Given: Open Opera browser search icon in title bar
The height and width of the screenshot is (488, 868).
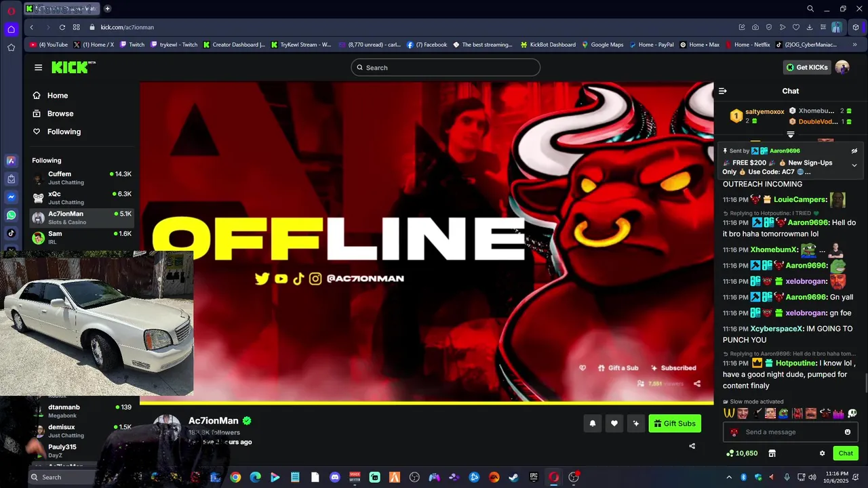Looking at the screenshot, I should [x=810, y=9].
